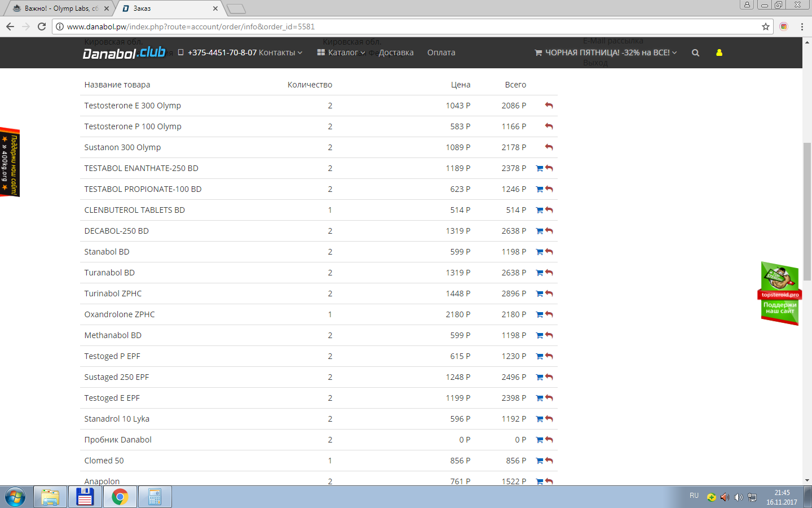Expand the Каталог menu
812x508 pixels.
tap(341, 52)
